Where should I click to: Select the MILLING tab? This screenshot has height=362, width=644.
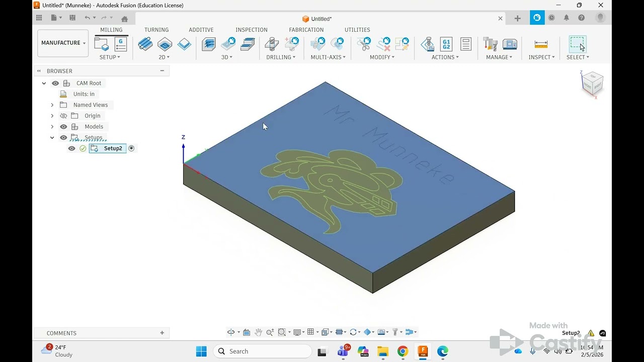click(x=111, y=30)
